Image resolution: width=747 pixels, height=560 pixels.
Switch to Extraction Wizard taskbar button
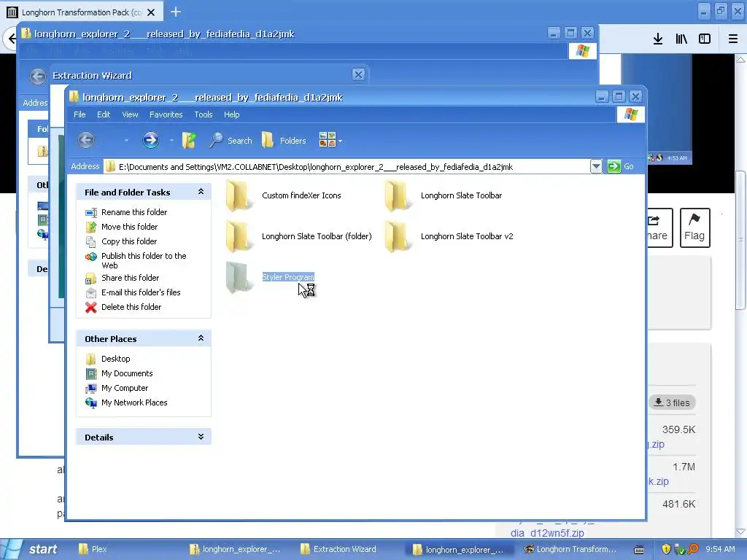[x=344, y=549]
